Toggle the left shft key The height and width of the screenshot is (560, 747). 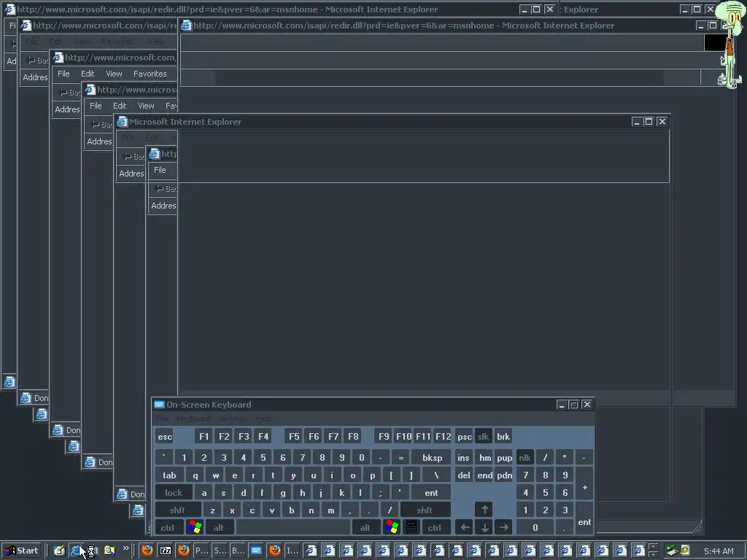(x=177, y=510)
